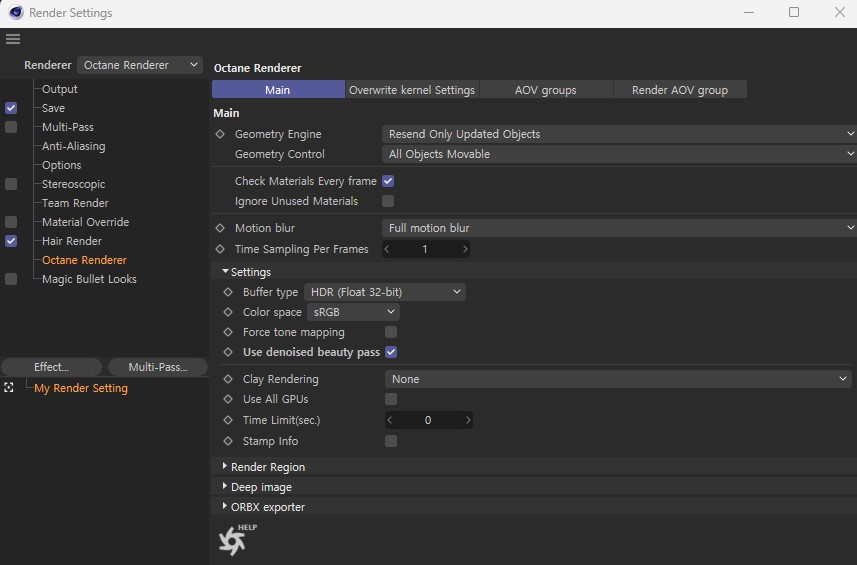Click the Cinema 4D logo in title bar
This screenshot has width=857, height=565.
click(x=15, y=13)
